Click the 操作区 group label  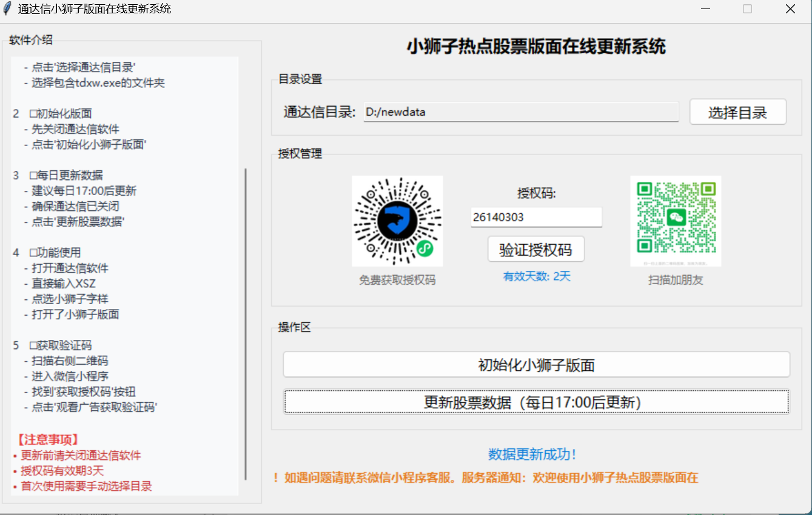[294, 327]
